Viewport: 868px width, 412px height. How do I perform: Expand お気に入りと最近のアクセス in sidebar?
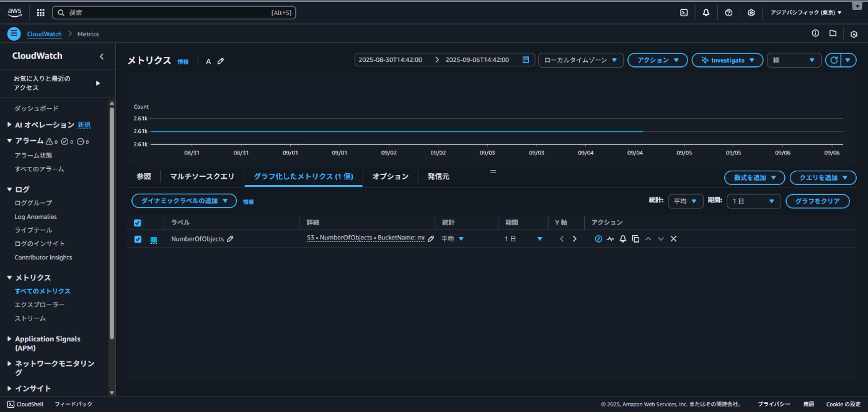56,83
